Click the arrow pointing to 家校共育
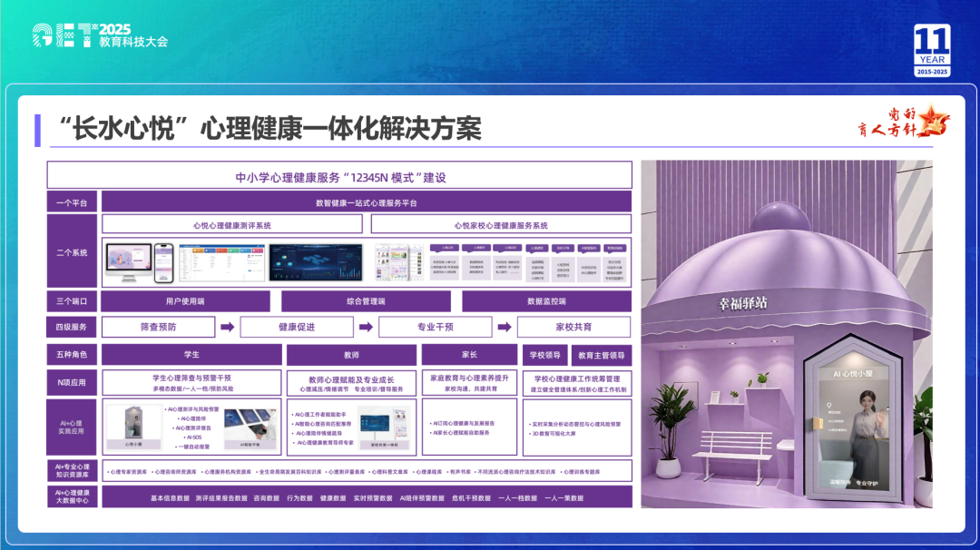Viewport: 980px width, 550px height. coord(505,327)
